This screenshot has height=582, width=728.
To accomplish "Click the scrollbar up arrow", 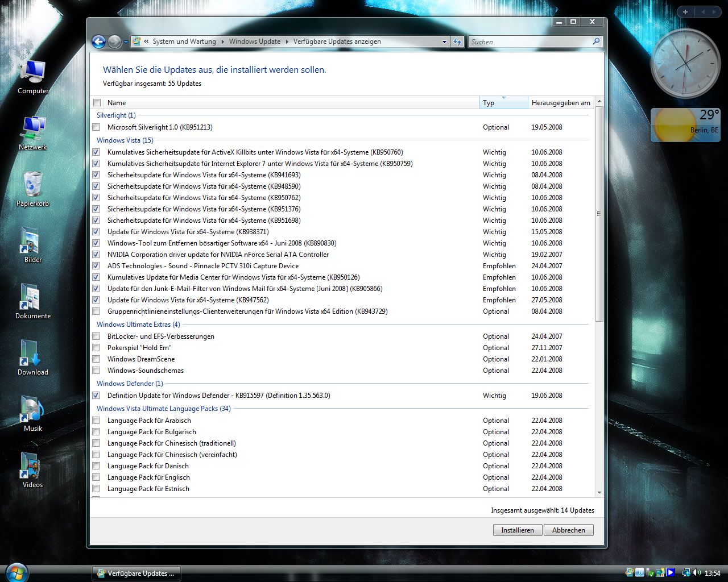I will pyautogui.click(x=599, y=102).
